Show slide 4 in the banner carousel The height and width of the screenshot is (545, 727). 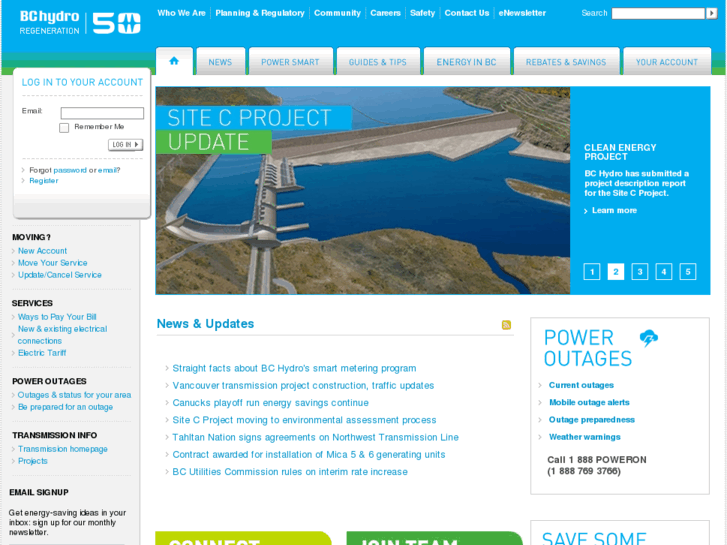tap(664, 271)
